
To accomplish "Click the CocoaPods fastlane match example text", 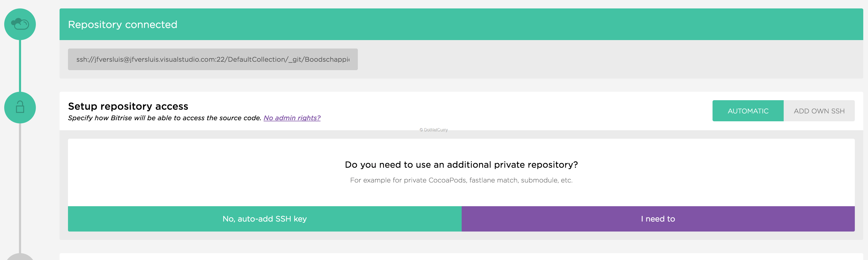I will (x=461, y=180).
